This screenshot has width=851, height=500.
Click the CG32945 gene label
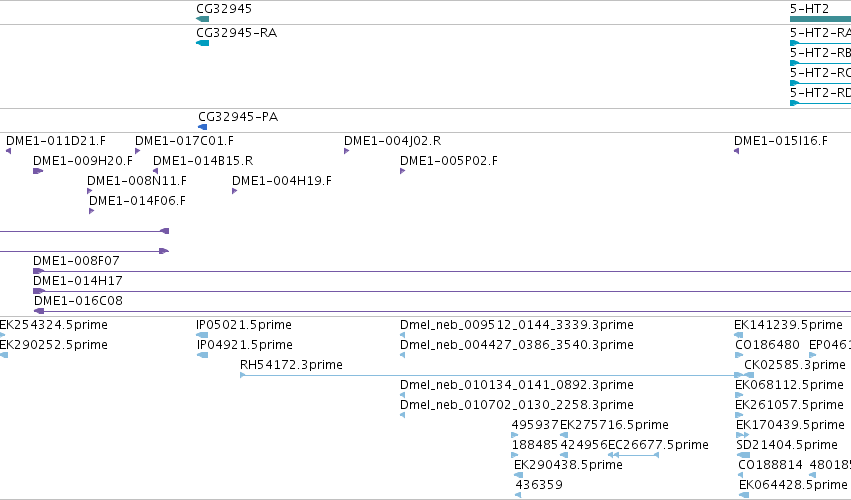[224, 9]
